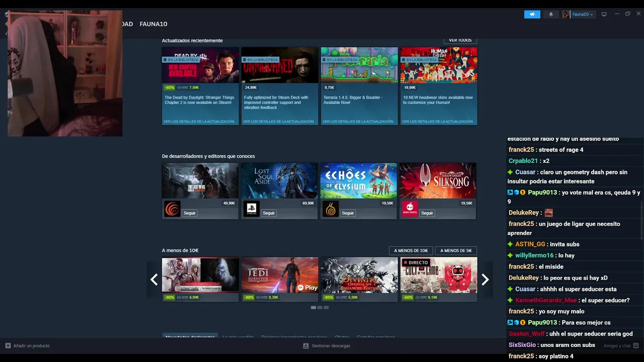The width and height of the screenshot is (644, 362).
Task: Click the VER TODOS button
Action: click(x=460, y=40)
